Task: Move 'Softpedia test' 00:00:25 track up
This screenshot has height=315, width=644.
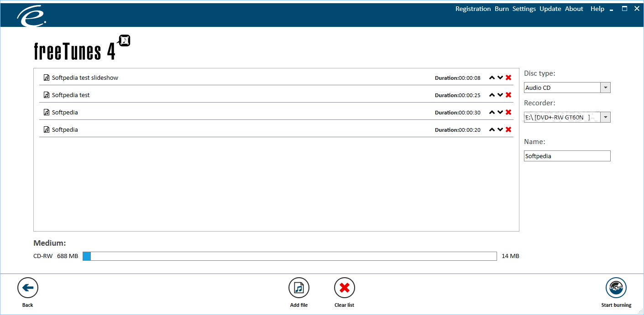Action: (492, 95)
